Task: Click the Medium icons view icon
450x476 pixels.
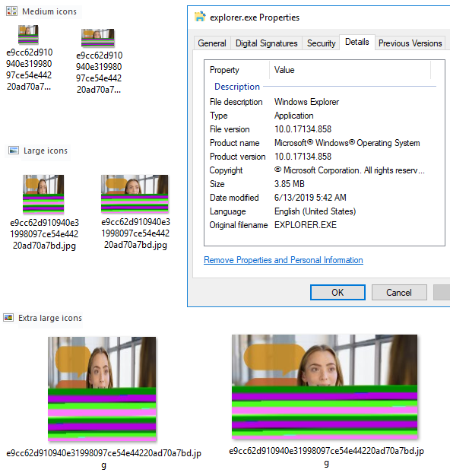Action: click(12, 11)
